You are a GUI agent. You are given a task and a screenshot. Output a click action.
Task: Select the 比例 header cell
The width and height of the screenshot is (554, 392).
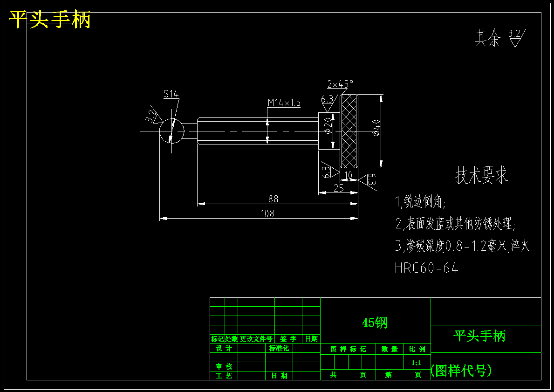tap(417, 349)
